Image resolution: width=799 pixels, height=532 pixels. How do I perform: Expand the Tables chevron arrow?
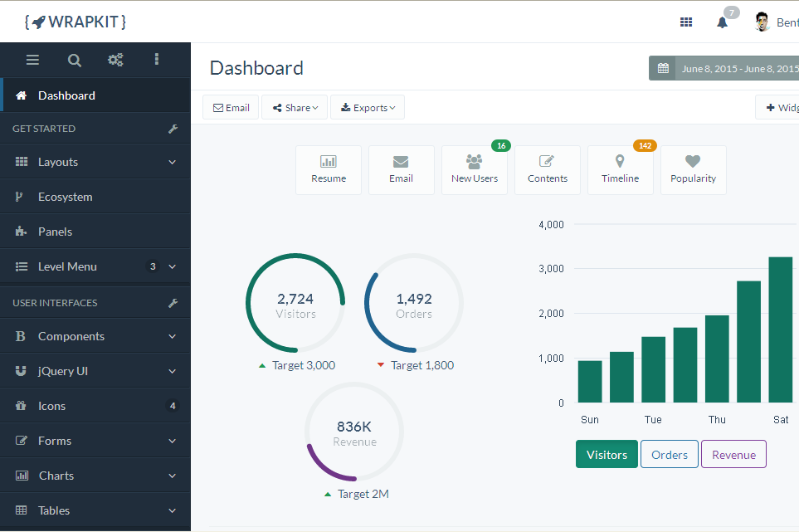(x=173, y=510)
